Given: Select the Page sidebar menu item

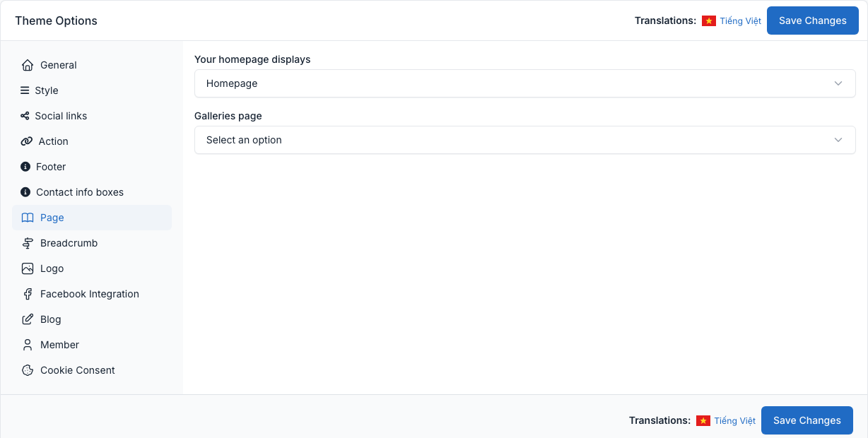Looking at the screenshot, I should (x=92, y=218).
